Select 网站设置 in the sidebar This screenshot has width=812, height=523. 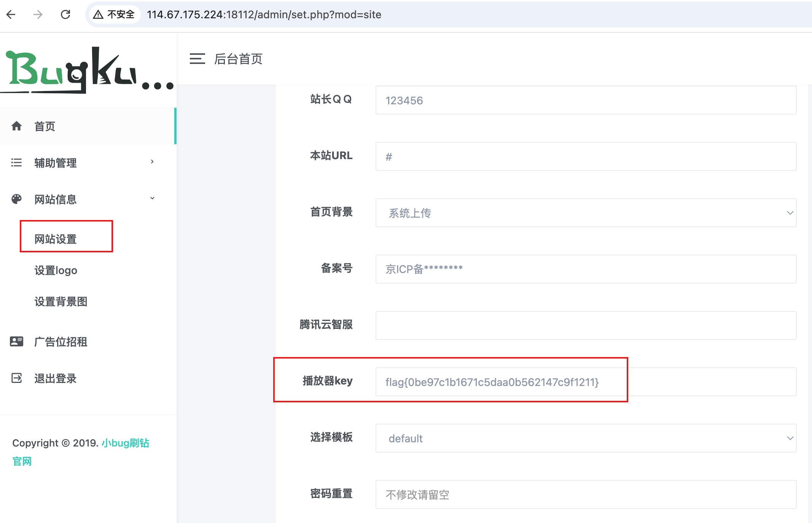55,239
